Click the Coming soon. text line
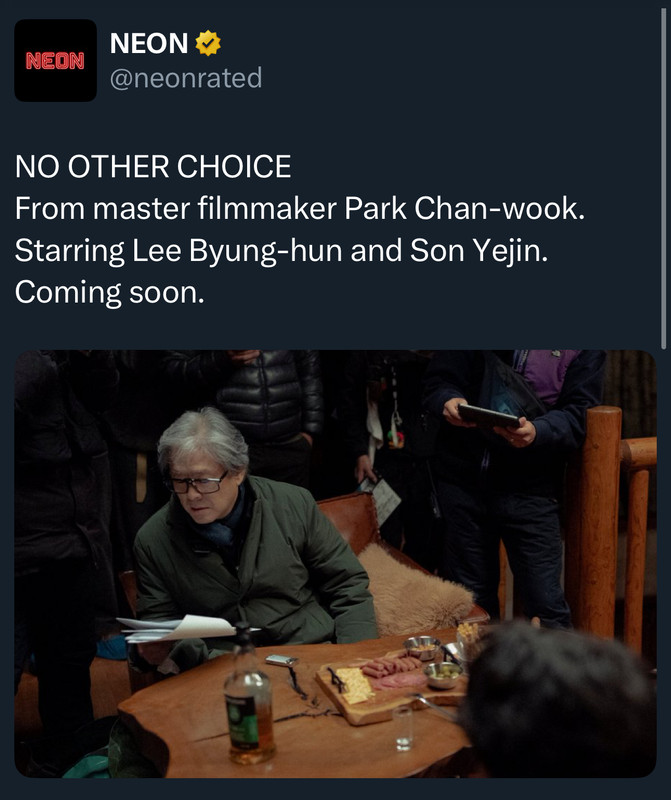Viewport: 671px width, 800px height. click(110, 293)
